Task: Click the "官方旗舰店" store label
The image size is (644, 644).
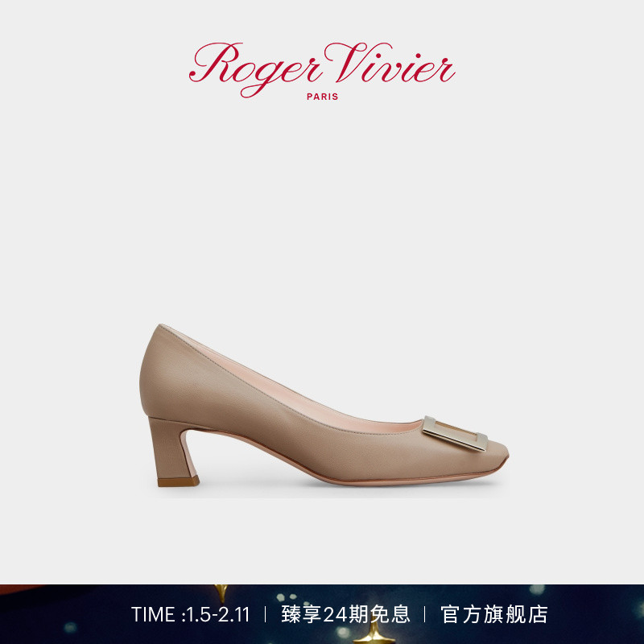Action: coord(494,614)
